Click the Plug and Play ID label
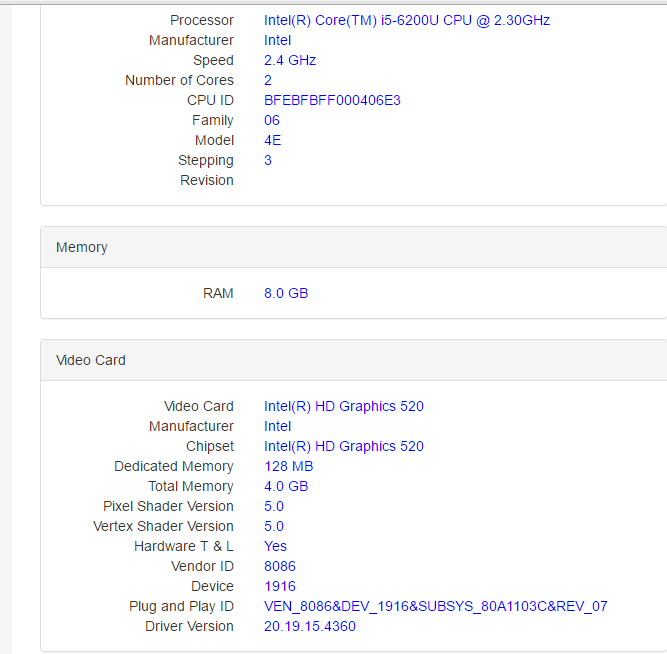This screenshot has width=667, height=654. click(x=181, y=606)
